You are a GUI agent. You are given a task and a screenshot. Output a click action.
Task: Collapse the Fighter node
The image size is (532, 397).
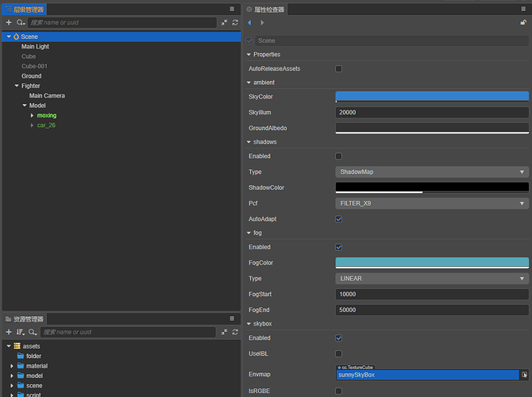[x=17, y=86]
